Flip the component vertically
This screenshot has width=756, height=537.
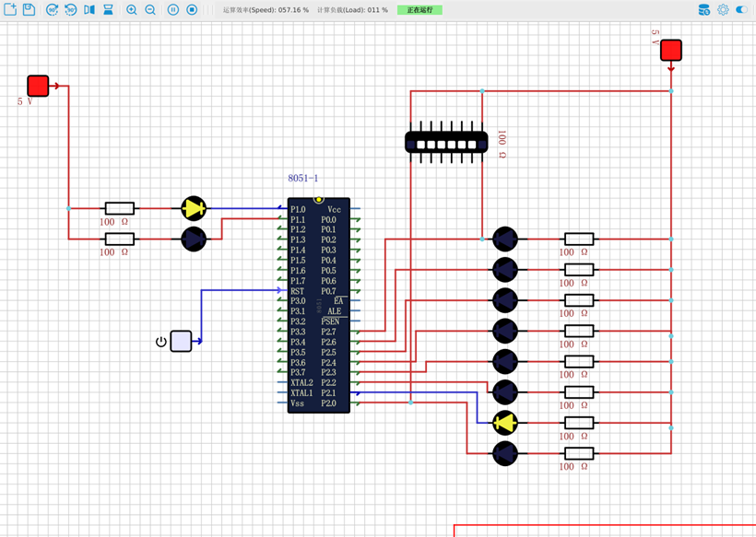(x=108, y=9)
